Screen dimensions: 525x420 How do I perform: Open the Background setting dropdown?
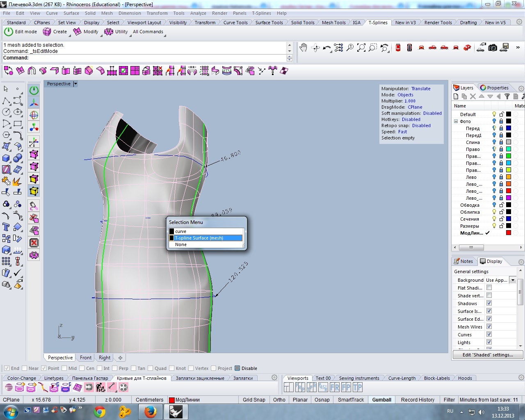(512, 280)
